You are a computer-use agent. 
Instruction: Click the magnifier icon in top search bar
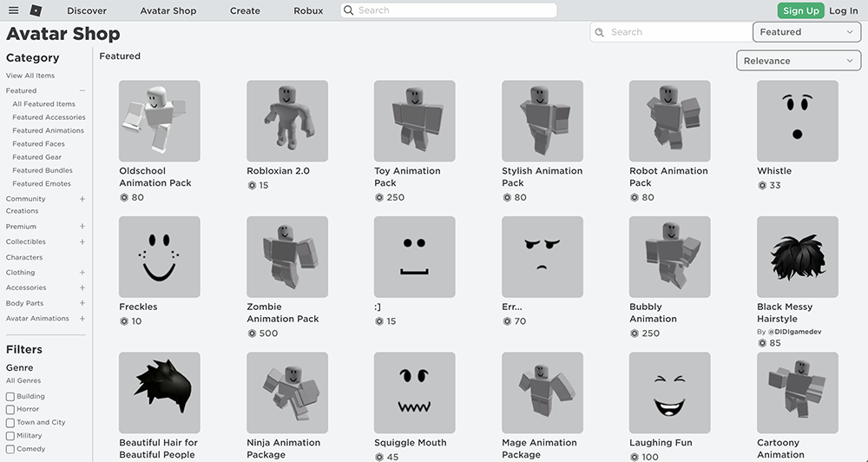348,10
